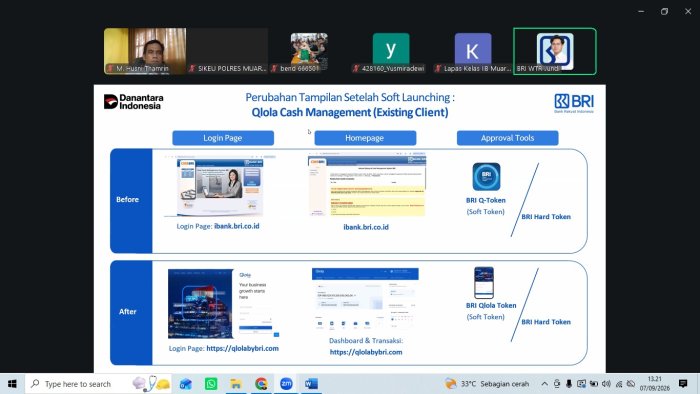The width and height of the screenshot is (700, 394).
Task: Open Microsoft Word from the taskbar
Action: 311,384
